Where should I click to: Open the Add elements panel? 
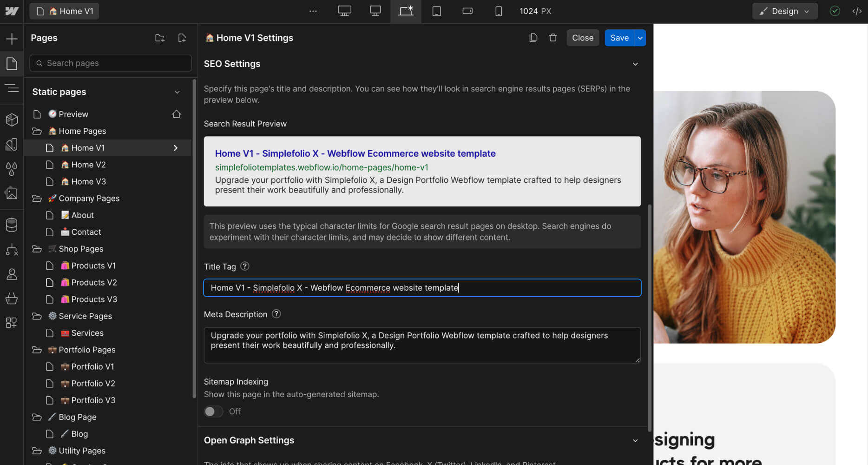click(x=12, y=39)
